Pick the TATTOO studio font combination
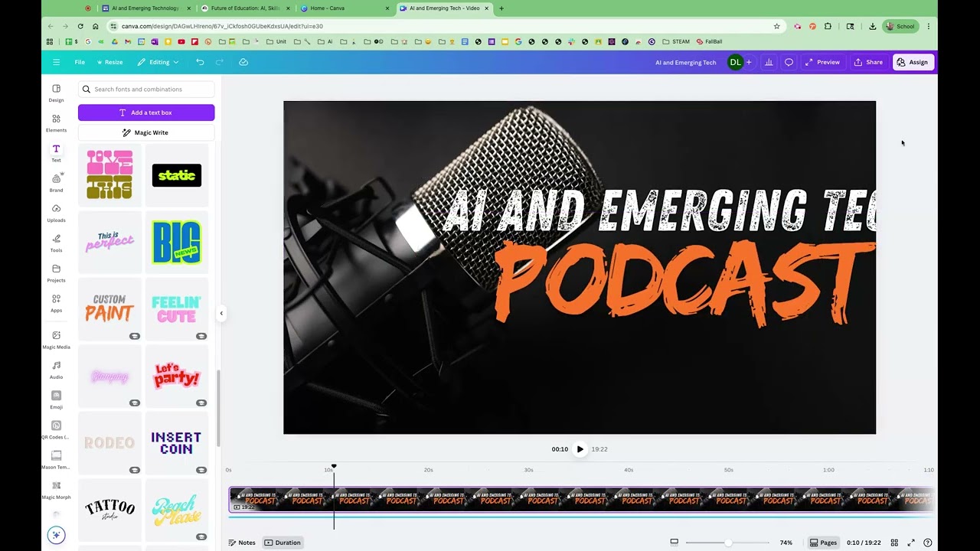Viewport: 980px width, 551px height. [x=109, y=510]
